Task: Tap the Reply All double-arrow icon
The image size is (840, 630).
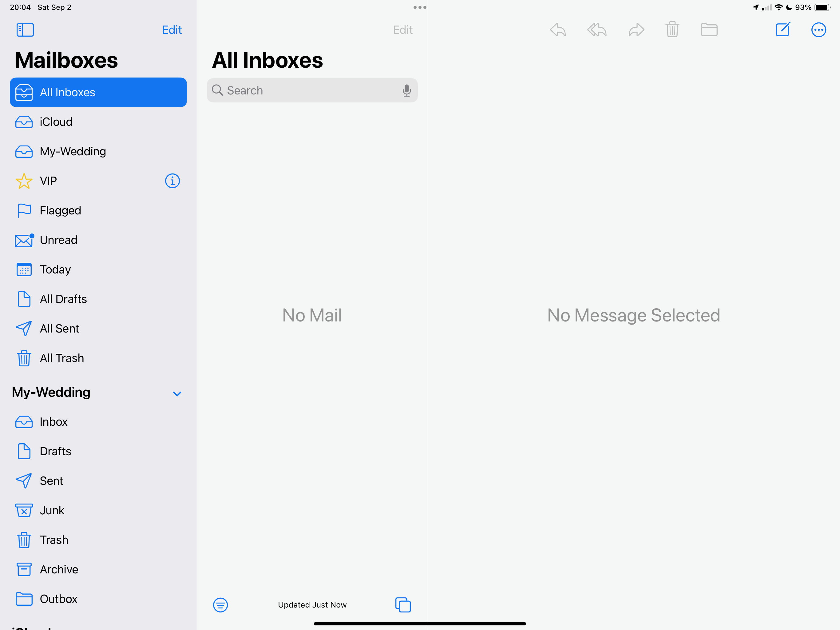Action: point(597,30)
